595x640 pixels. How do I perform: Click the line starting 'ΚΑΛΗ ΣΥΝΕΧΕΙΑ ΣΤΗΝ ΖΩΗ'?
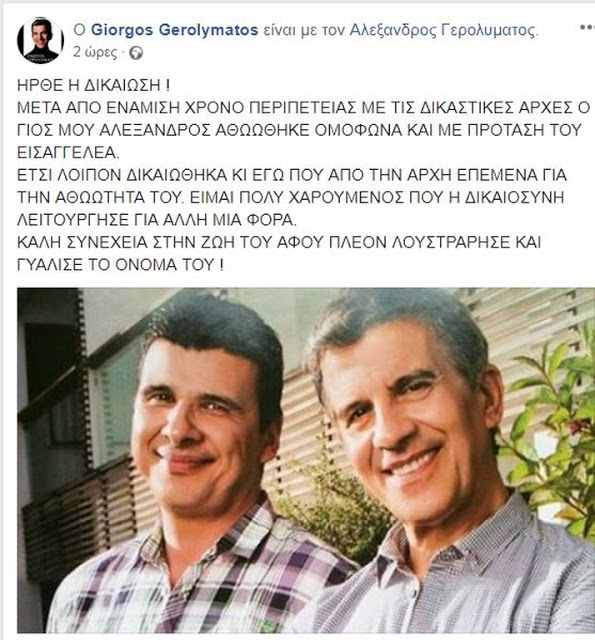pyautogui.click(x=279, y=242)
